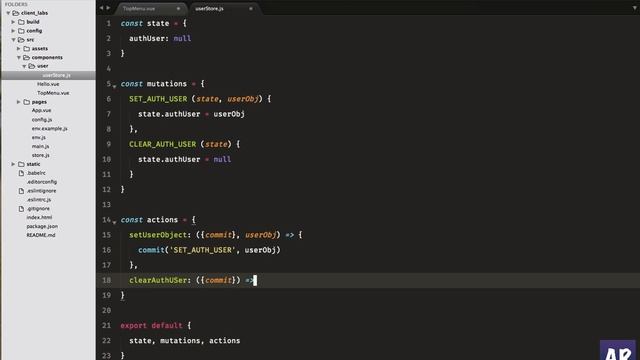Expand the assets folder arrow
The width and height of the screenshot is (640, 360).
pos(19,49)
